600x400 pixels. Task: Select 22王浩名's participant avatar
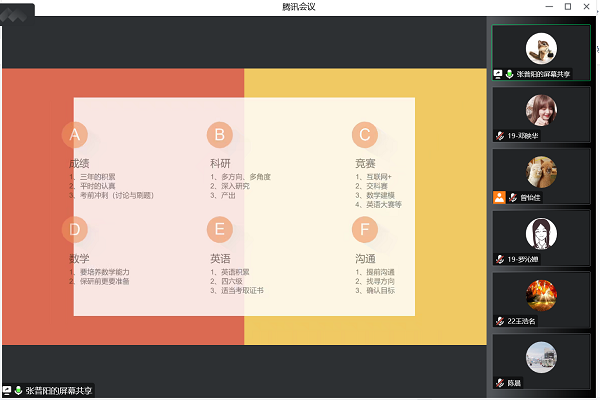[x=541, y=295]
